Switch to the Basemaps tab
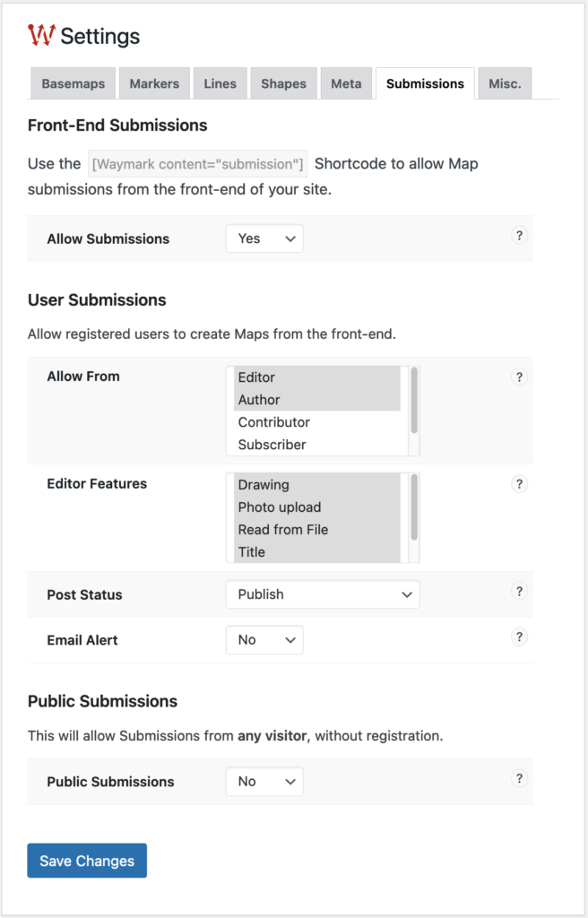588x918 pixels. pyautogui.click(x=73, y=84)
